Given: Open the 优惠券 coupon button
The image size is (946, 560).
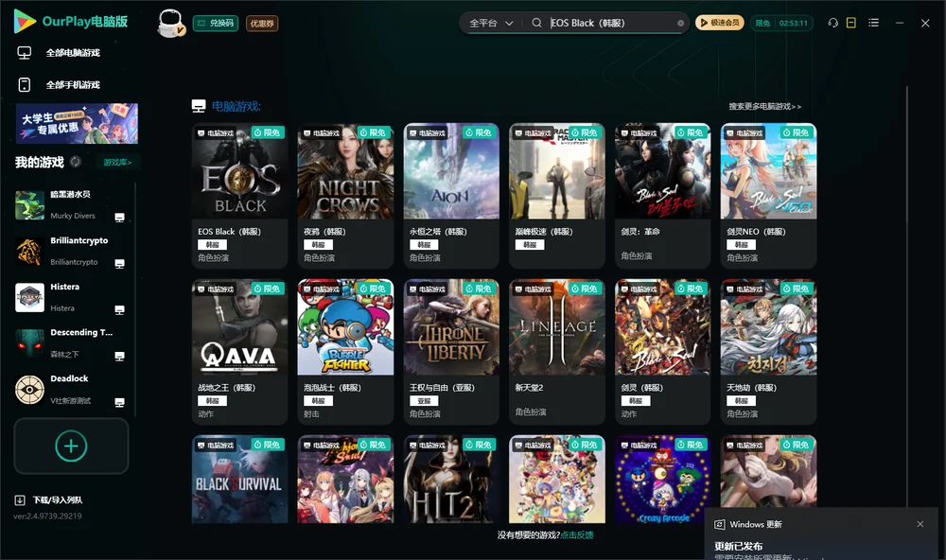Looking at the screenshot, I should pyautogui.click(x=262, y=24).
